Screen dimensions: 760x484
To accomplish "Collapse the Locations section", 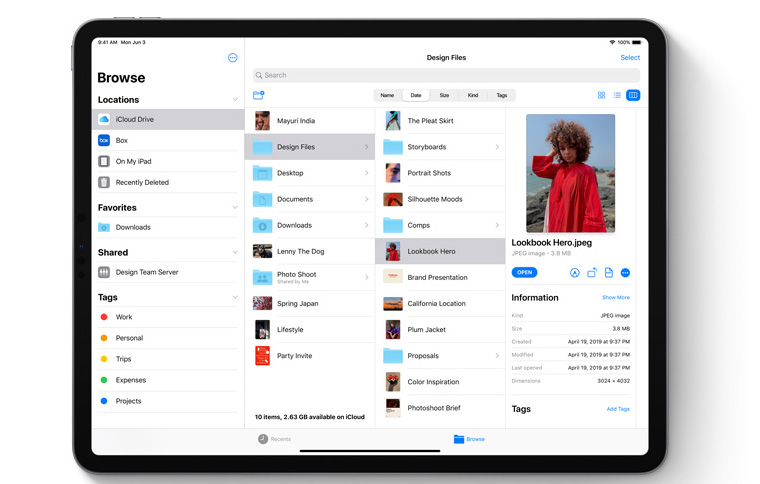I will pos(235,100).
